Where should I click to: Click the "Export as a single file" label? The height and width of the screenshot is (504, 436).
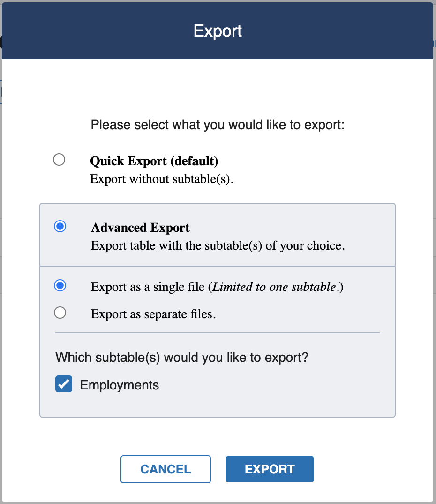(148, 287)
